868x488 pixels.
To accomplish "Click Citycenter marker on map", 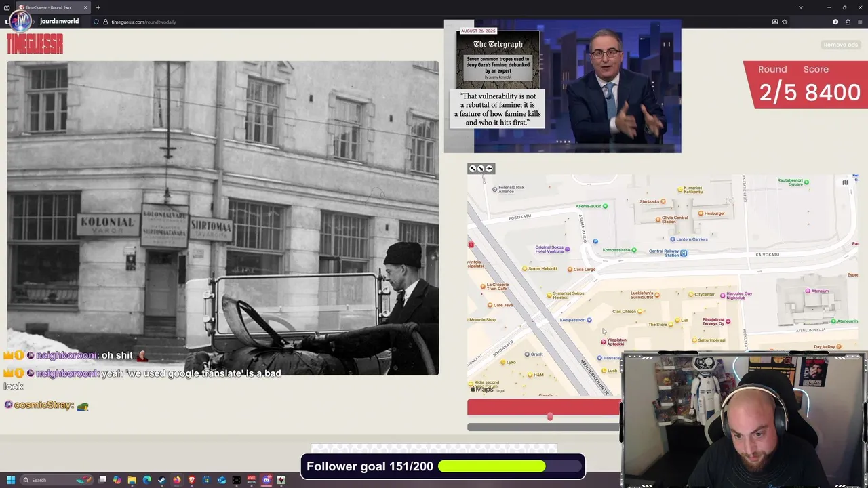I will pos(691,295).
